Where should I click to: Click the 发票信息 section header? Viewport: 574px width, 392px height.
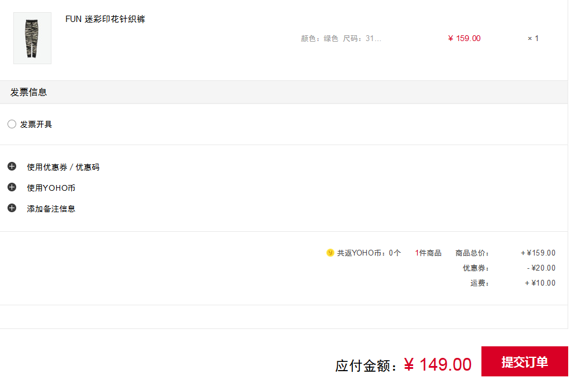click(x=28, y=92)
